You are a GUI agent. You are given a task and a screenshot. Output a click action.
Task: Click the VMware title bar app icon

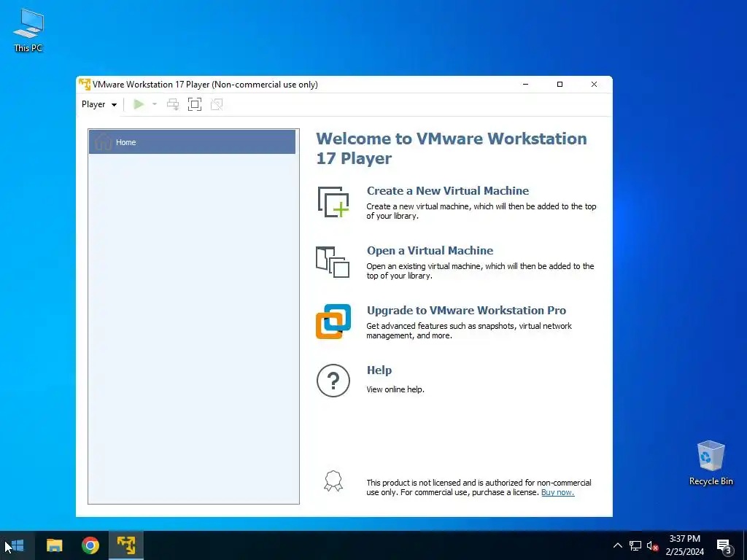click(x=85, y=85)
